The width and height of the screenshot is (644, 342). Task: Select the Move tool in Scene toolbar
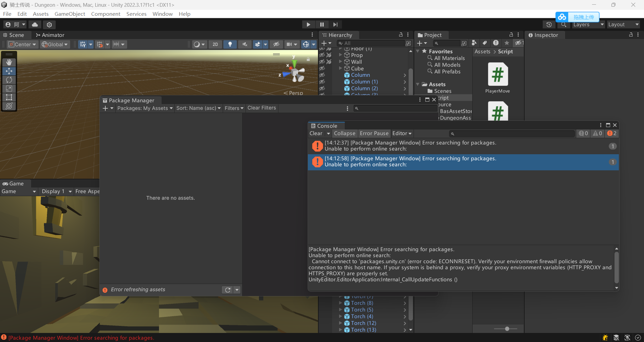pyautogui.click(x=9, y=71)
